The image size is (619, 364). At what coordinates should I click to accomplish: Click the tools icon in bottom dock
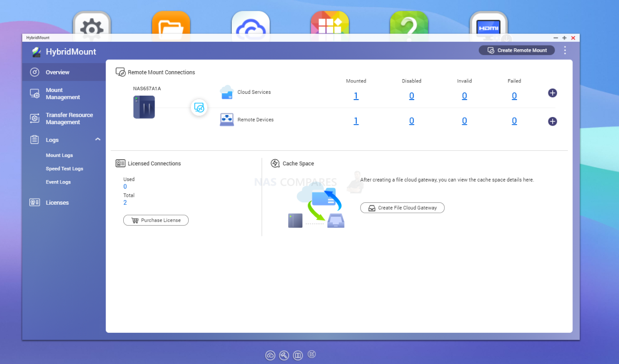[284, 355]
